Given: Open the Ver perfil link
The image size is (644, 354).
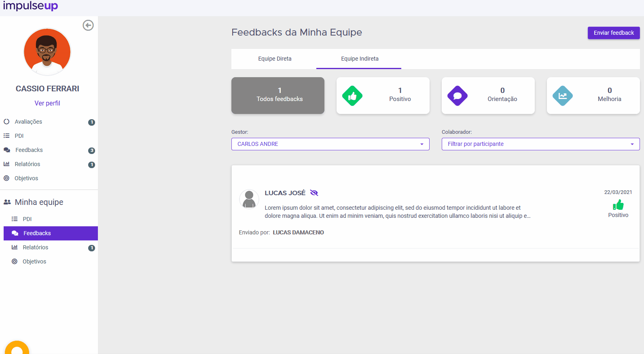Looking at the screenshot, I should click(x=47, y=103).
